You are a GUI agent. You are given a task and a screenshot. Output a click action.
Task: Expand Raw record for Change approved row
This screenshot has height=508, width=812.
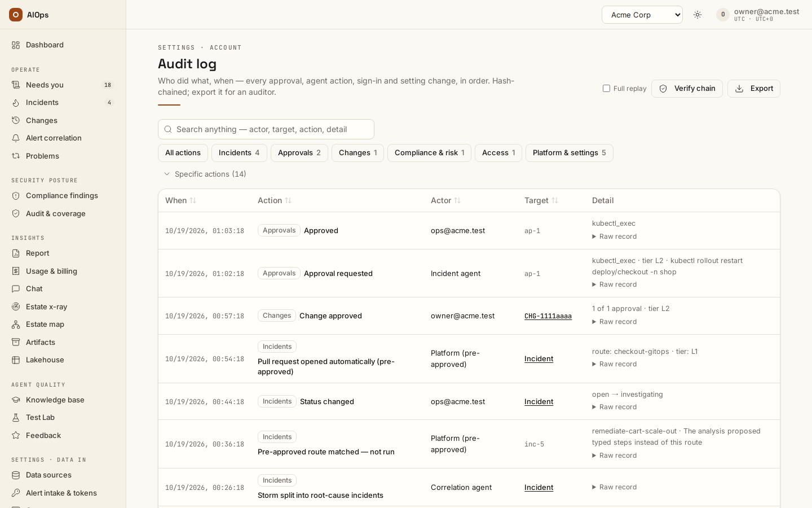[615, 322]
